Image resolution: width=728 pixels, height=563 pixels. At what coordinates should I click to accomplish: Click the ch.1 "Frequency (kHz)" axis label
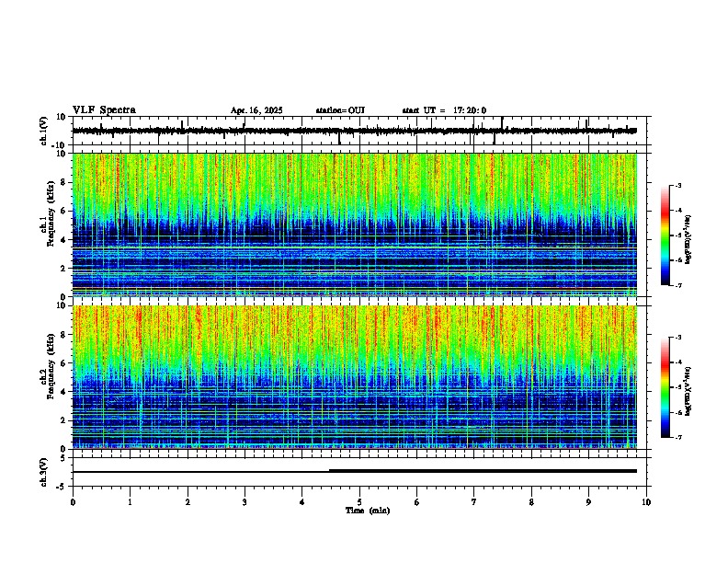(51, 213)
